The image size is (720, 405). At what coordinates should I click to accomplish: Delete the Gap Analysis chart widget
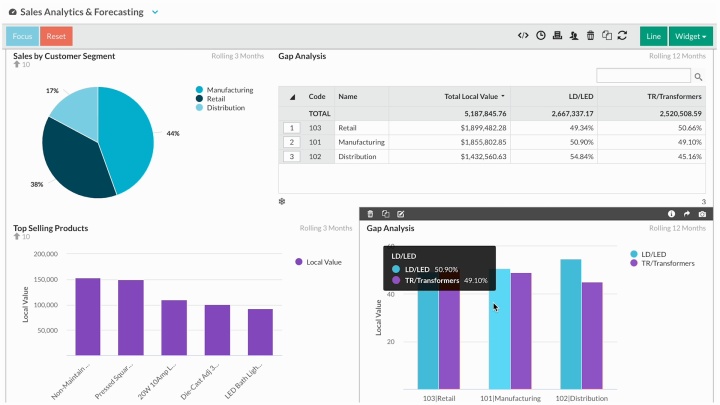coord(370,214)
